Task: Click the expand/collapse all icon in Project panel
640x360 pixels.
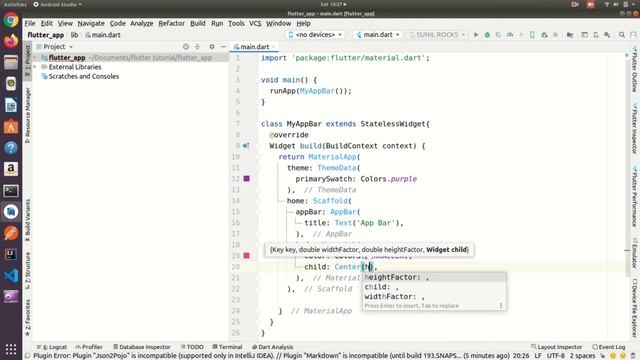Action: tap(198, 47)
